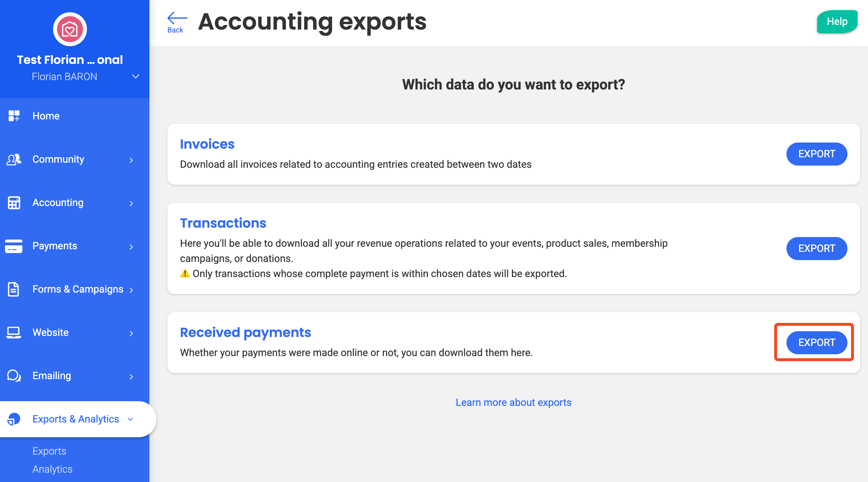Export the Invoices data
This screenshot has width=868, height=482.
tap(816, 154)
